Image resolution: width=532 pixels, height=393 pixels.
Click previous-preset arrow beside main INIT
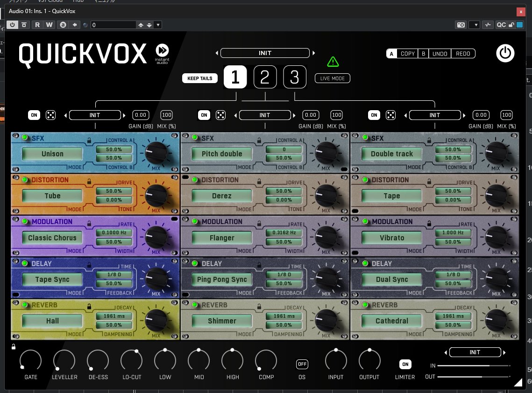[217, 53]
